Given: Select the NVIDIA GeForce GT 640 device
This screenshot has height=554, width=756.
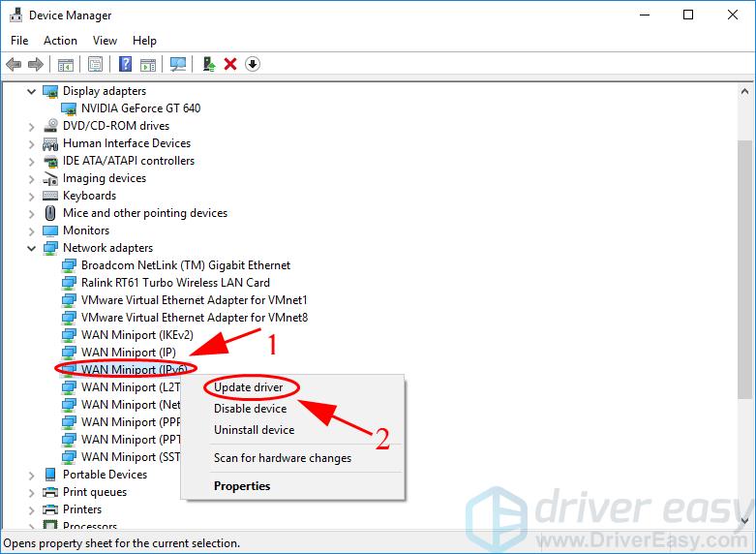Looking at the screenshot, I should [140, 108].
